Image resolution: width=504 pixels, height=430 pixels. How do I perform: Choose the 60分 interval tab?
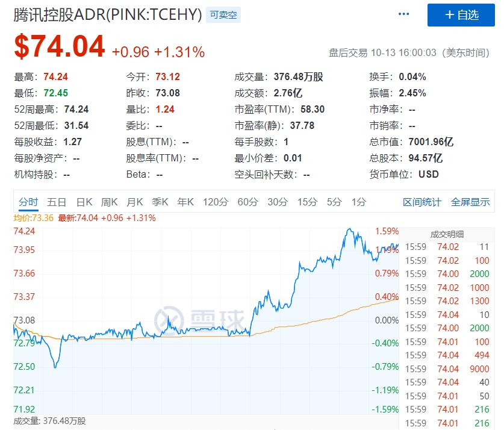click(x=248, y=202)
